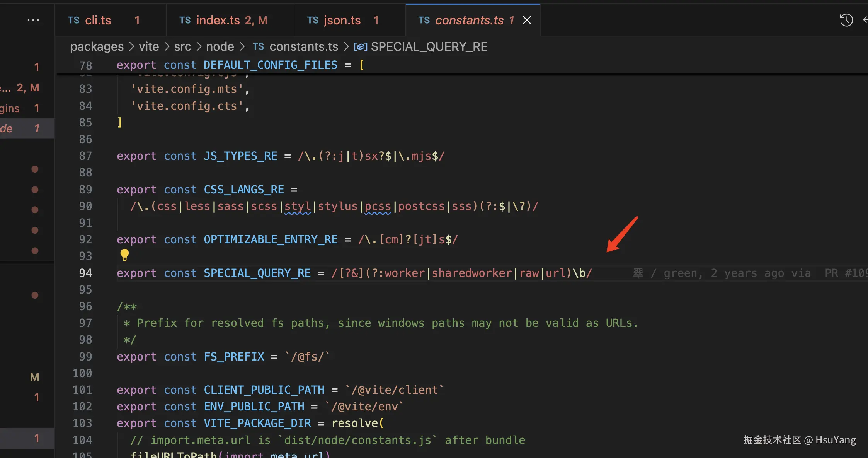Image resolution: width=868 pixels, height=458 pixels.
Task: Click the lightbulb quick-fix icon
Action: (x=124, y=255)
